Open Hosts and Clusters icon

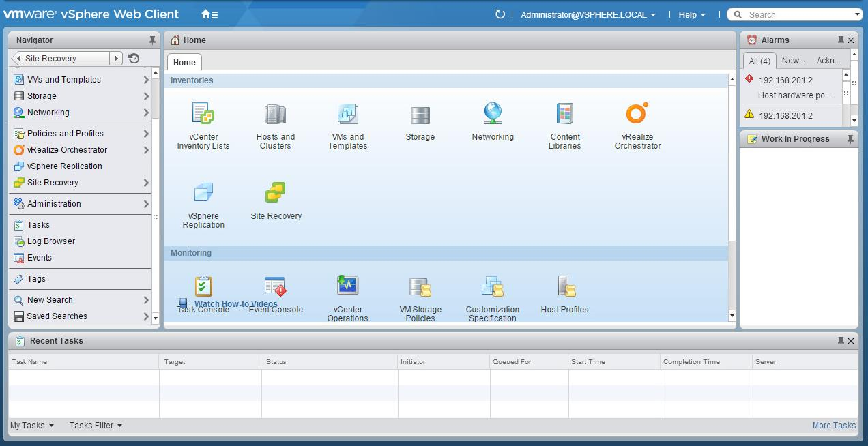[x=275, y=114]
